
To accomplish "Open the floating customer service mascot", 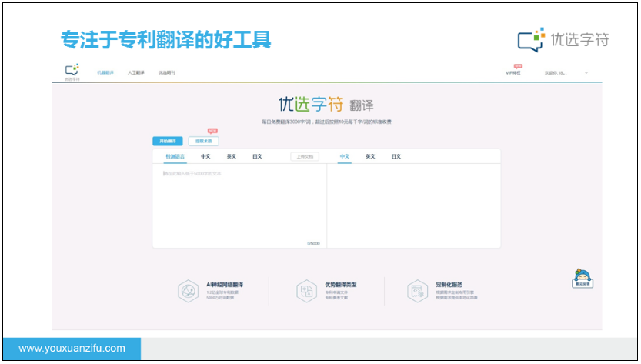I will [585, 279].
